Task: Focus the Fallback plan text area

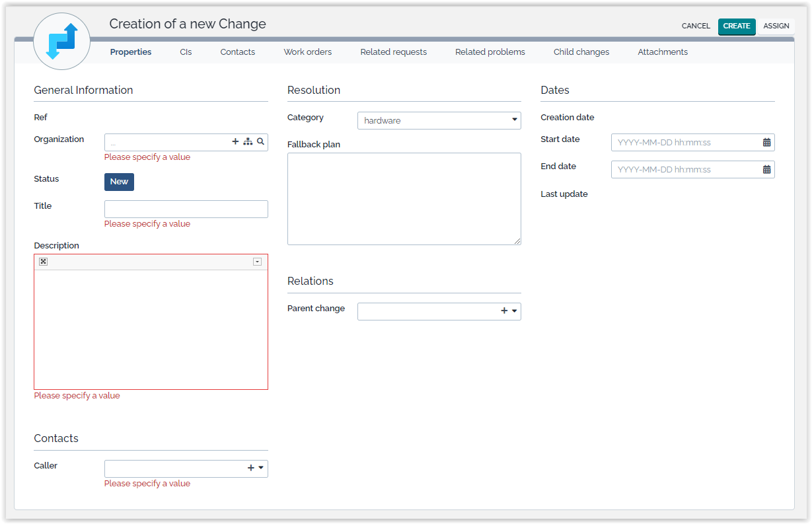Action: [x=404, y=198]
